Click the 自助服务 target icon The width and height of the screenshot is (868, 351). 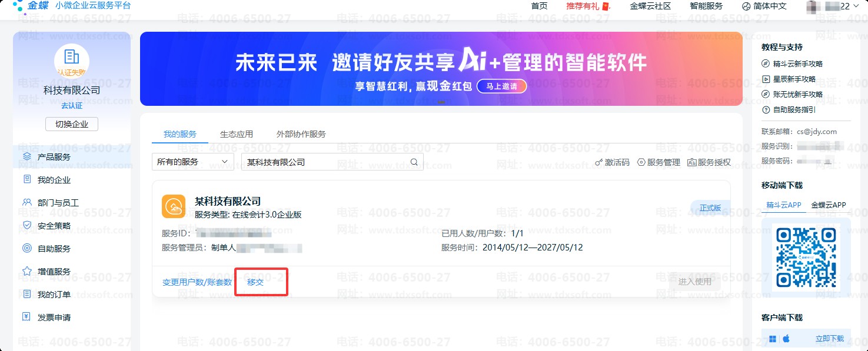point(26,248)
